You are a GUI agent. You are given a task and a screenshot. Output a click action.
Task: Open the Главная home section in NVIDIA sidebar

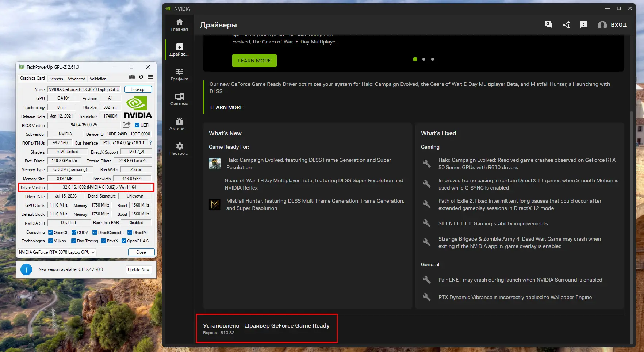[x=179, y=25]
